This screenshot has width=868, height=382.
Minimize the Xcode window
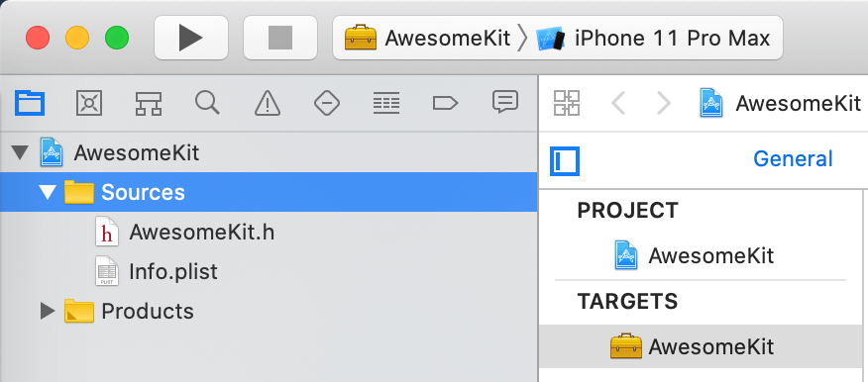(x=77, y=38)
